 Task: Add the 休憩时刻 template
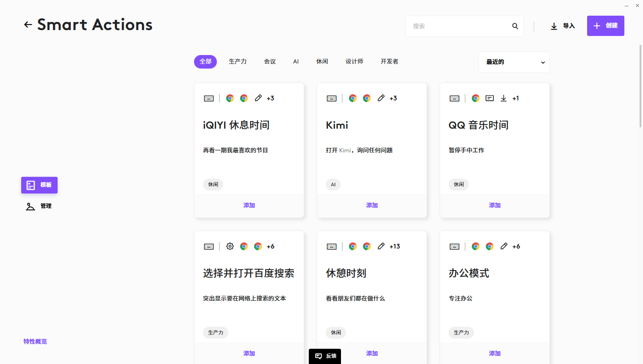point(372,353)
